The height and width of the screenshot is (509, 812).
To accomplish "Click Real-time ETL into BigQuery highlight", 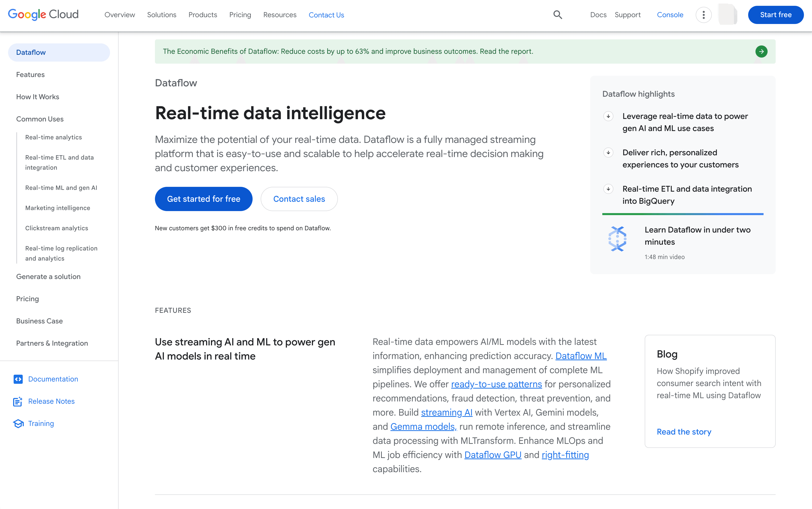I will point(687,195).
